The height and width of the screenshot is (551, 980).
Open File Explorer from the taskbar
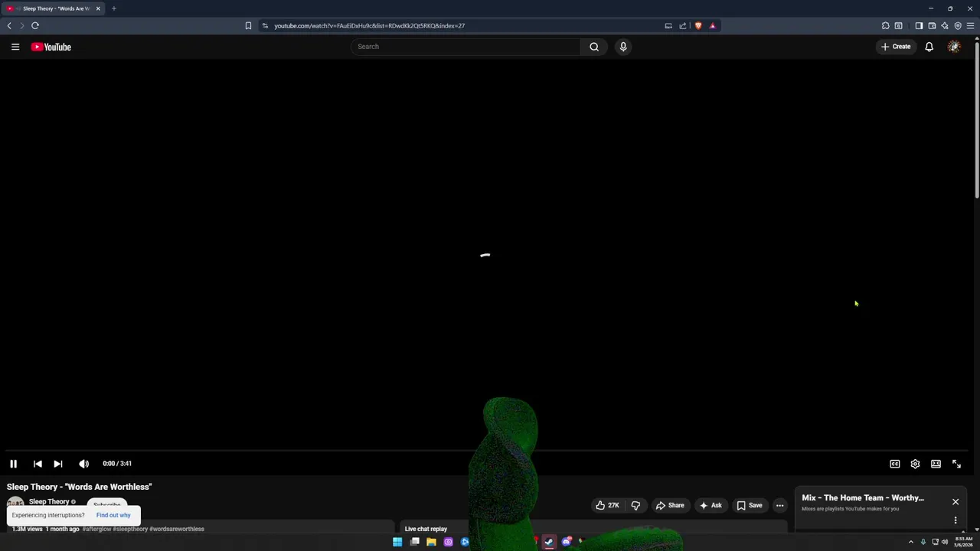[x=431, y=542]
